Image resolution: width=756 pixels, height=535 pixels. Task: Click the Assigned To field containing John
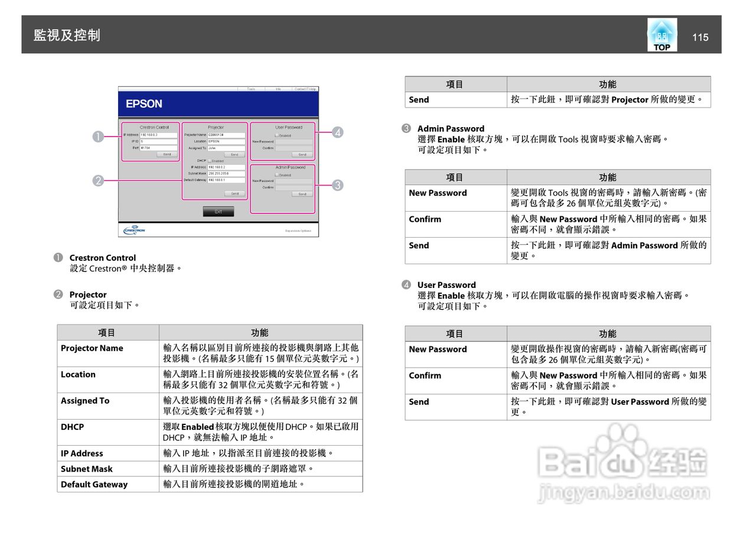[226, 148]
